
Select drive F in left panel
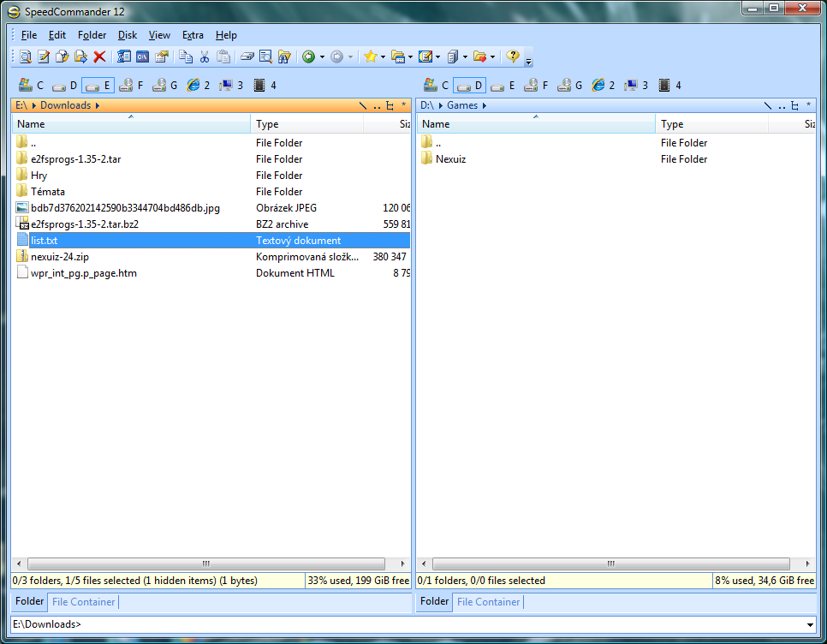pos(131,85)
